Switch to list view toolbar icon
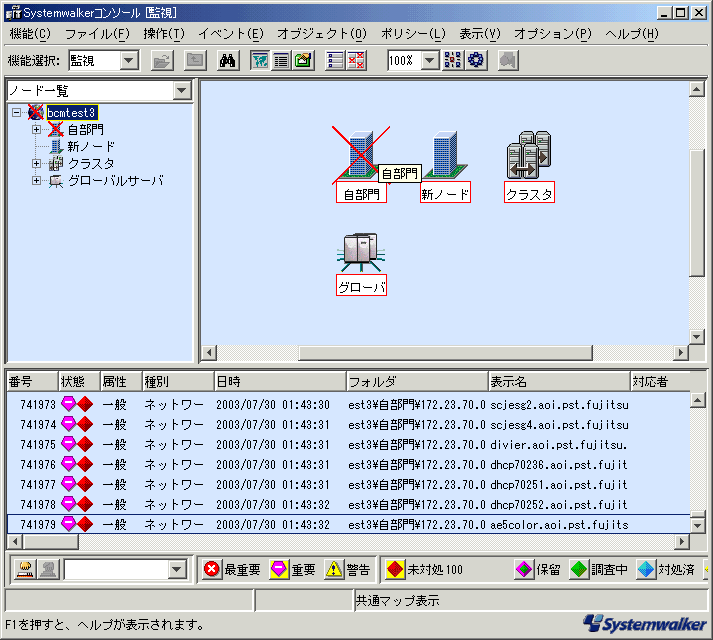The image size is (713, 640). tap(281, 60)
